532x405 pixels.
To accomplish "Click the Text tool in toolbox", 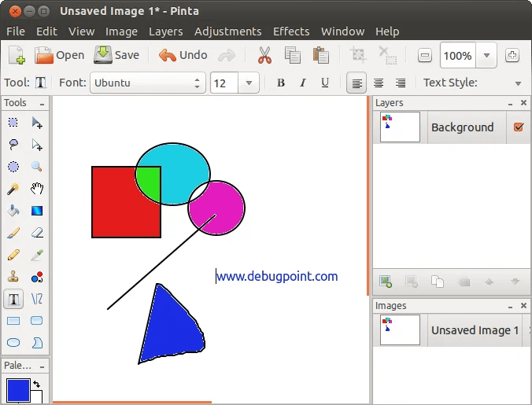I will point(13,299).
